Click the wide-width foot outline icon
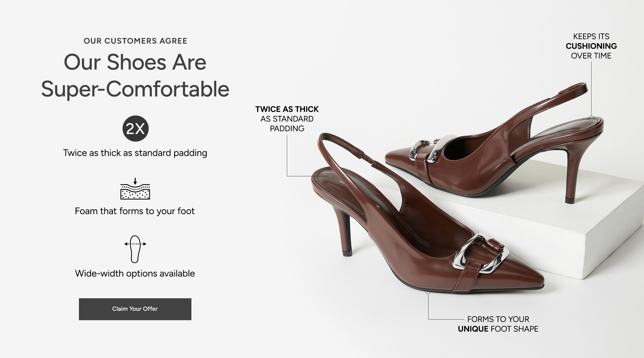Viewport: 644px width, 358px height. (135, 249)
